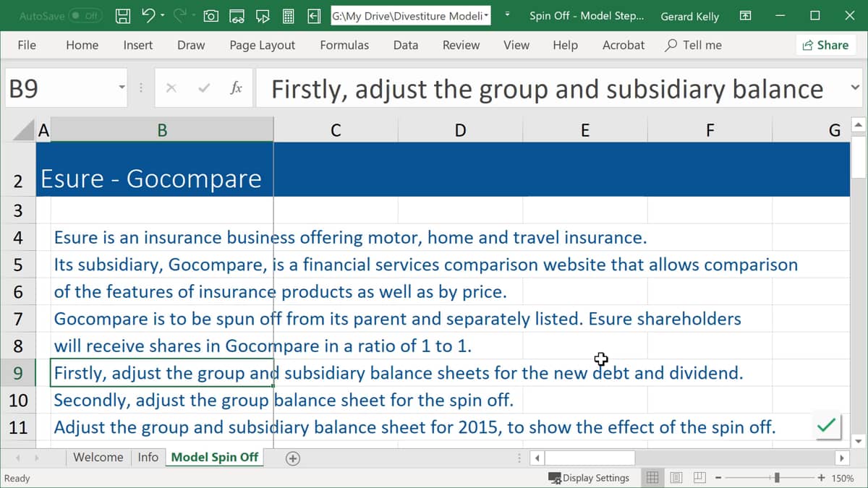Click the Gerard Kelly account name

coord(689,16)
